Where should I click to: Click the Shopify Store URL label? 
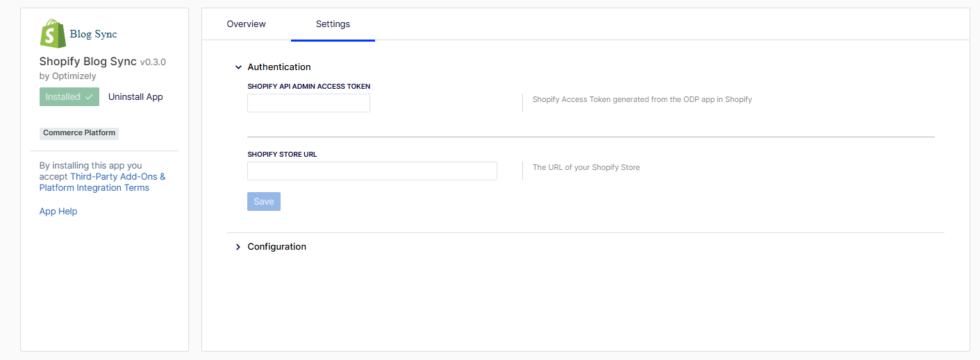tap(282, 155)
